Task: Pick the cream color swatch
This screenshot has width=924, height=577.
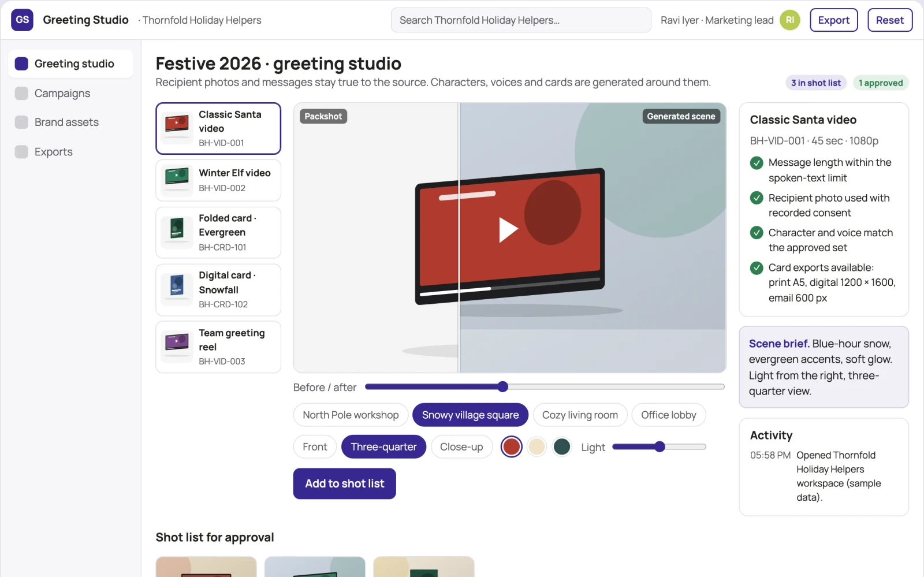Action: pyautogui.click(x=536, y=447)
